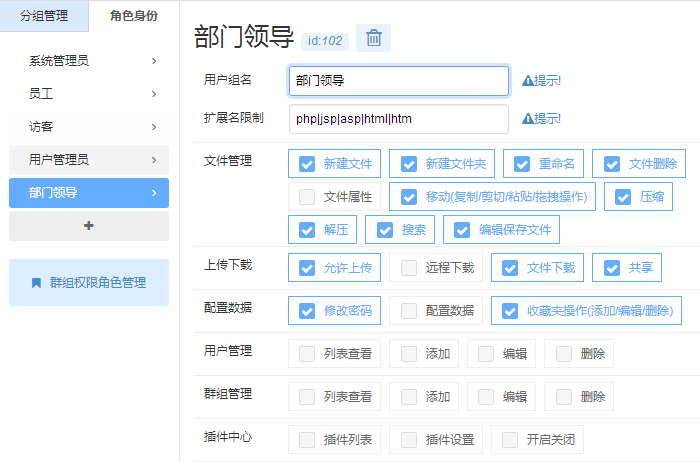Viewport: 700px width, 462px height.
Task: Expand the 访客 role chevron
Action: pyautogui.click(x=154, y=127)
